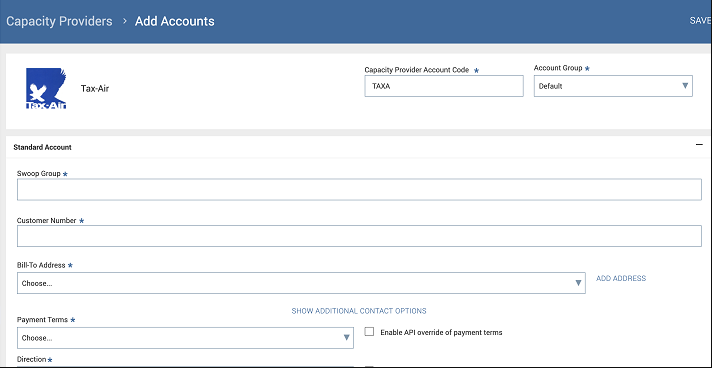Open the Bill-To Address dropdown
This screenshot has height=368, width=712.
(x=301, y=283)
